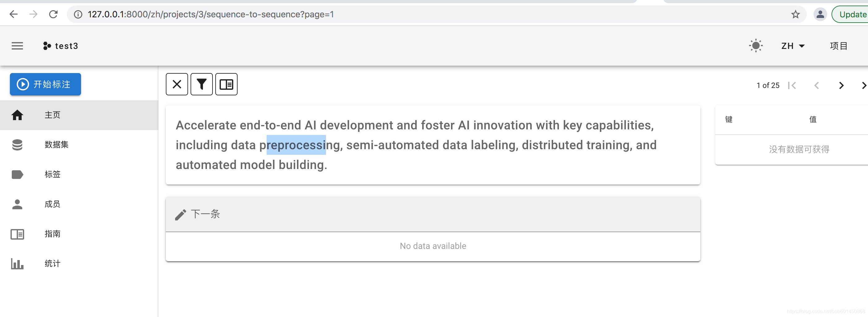Click the 开始标注 start annotation button

pos(45,84)
